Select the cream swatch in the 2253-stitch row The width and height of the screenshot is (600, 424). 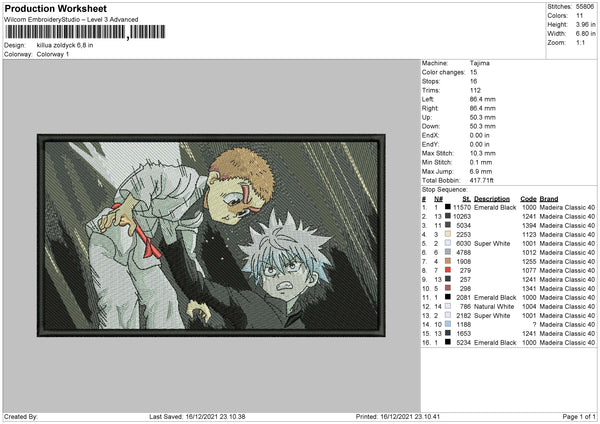point(448,234)
